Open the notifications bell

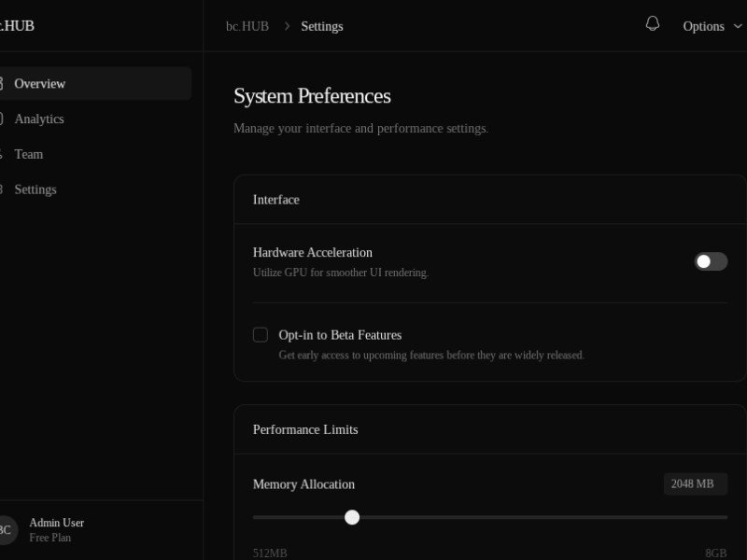pos(653,24)
